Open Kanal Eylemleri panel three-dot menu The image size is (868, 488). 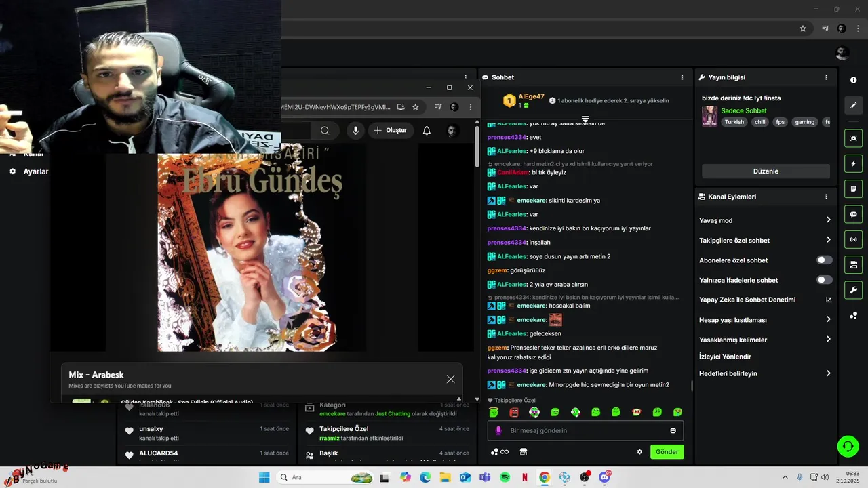826,197
